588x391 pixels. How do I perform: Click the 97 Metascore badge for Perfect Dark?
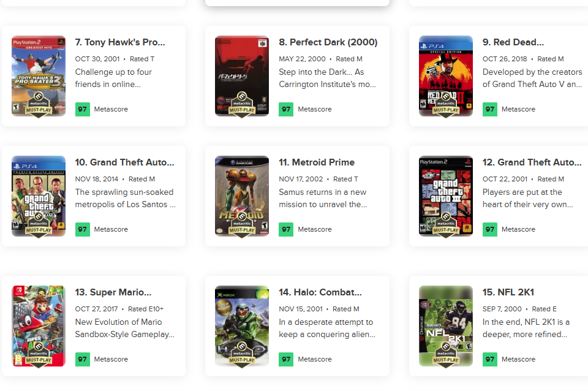pos(286,109)
